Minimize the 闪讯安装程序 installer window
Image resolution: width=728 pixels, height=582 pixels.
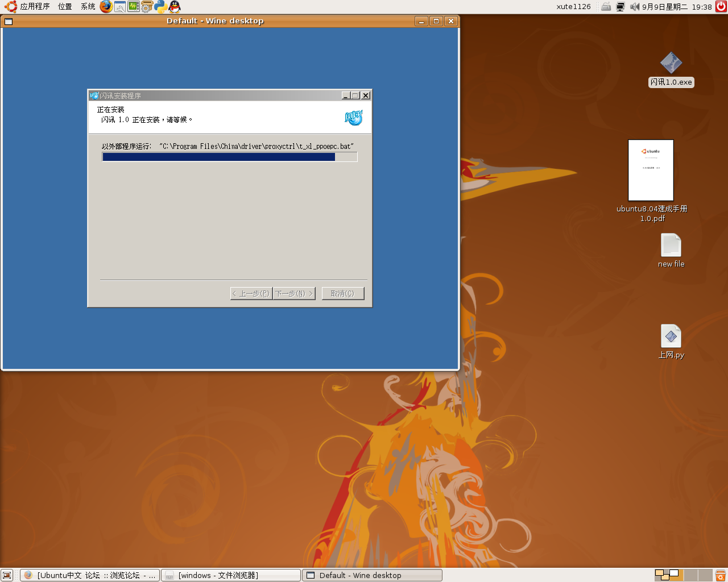pos(346,95)
